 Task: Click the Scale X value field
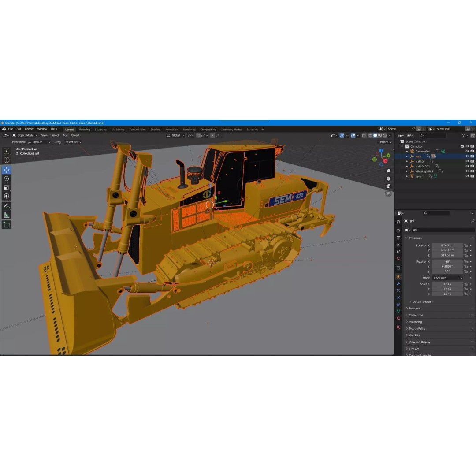point(447,284)
